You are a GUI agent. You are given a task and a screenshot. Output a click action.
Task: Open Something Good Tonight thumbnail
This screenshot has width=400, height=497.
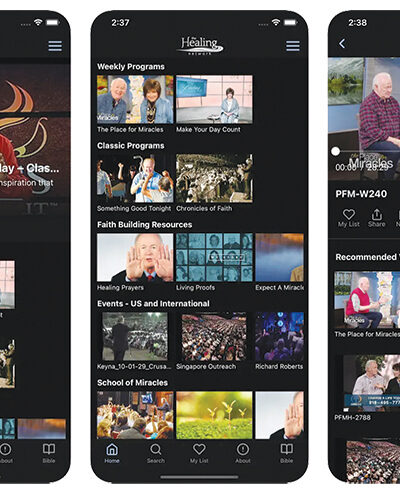135,178
